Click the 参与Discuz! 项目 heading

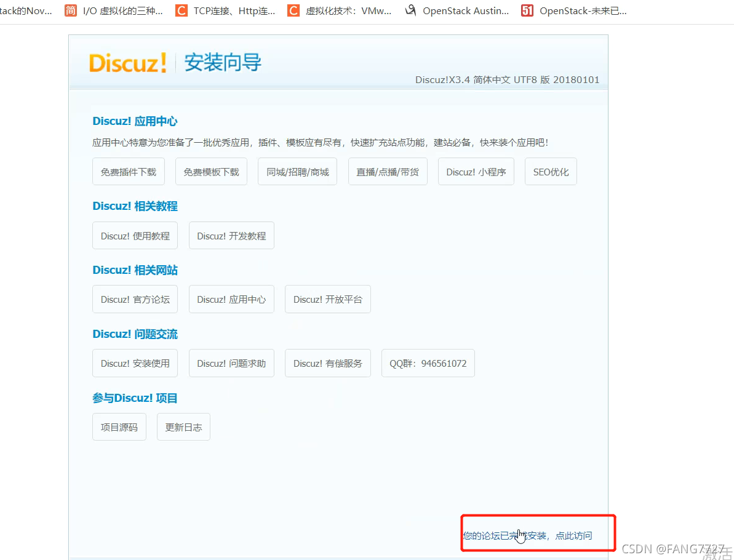(x=135, y=399)
